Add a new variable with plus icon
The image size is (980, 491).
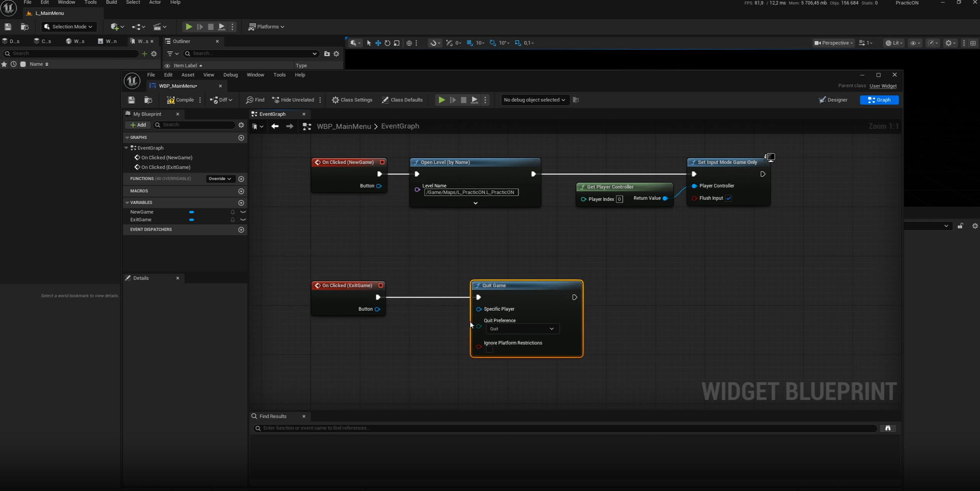[241, 203]
